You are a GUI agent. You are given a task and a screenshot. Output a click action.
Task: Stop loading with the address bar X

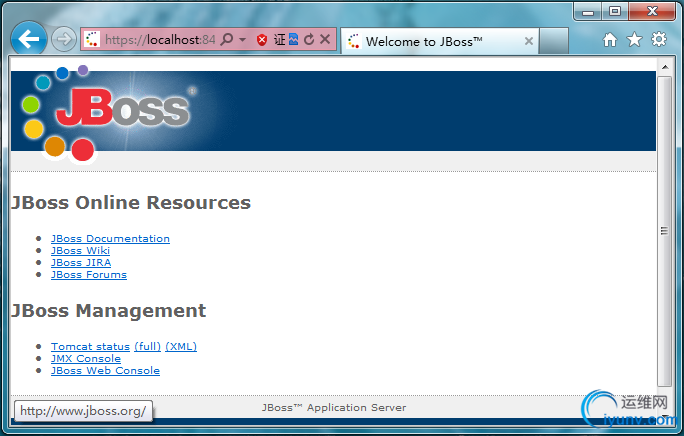[325, 39]
